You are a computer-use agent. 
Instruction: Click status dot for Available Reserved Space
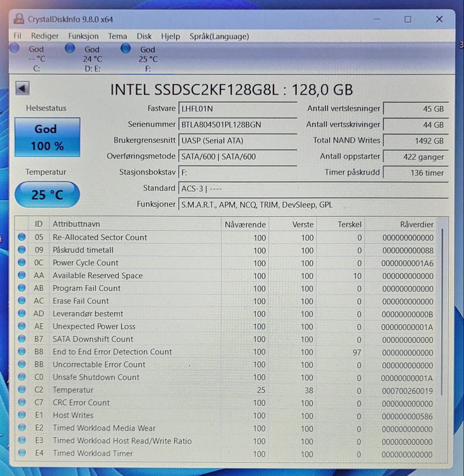click(22, 275)
